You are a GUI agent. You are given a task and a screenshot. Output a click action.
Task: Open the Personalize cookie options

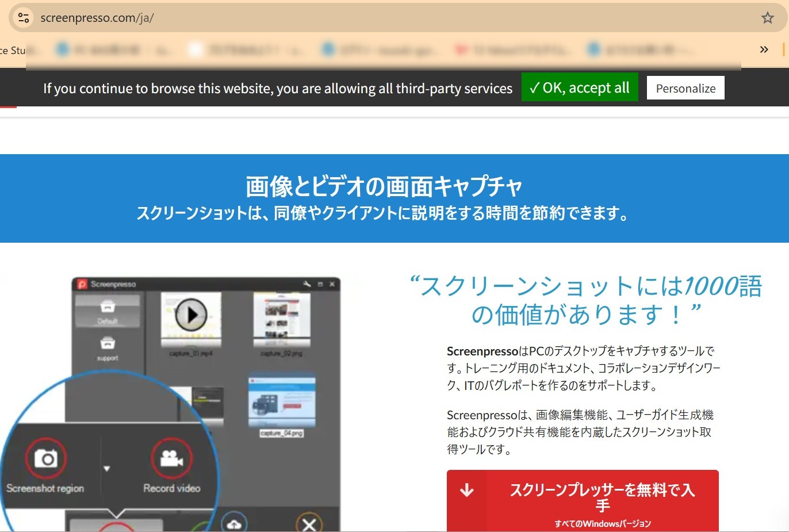(685, 88)
